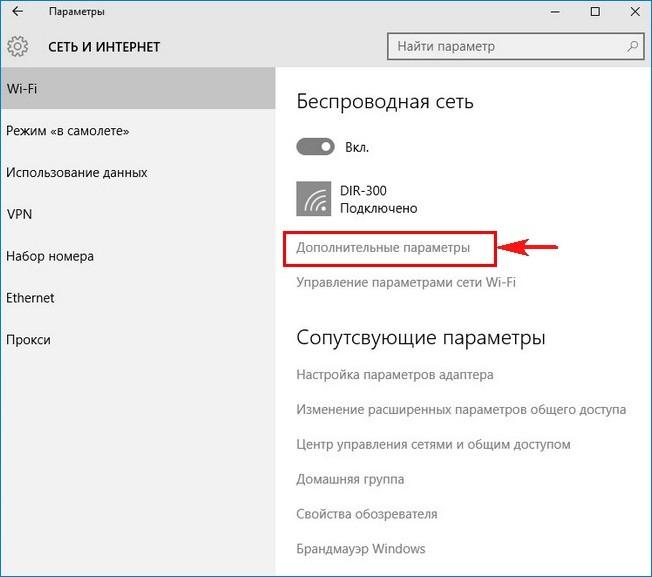Click the 'Беспроводная сеть' heading
The height and width of the screenshot is (577, 652).
385,102
